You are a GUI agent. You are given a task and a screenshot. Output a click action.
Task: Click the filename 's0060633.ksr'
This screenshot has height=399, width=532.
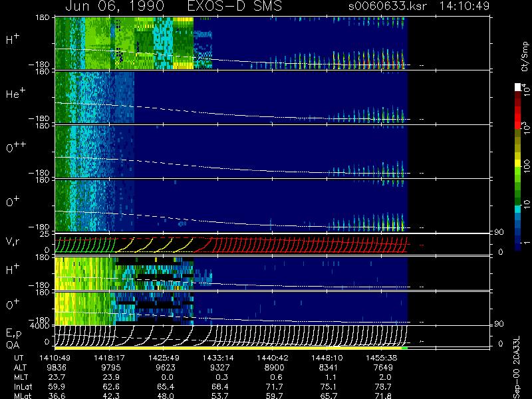point(388,6)
